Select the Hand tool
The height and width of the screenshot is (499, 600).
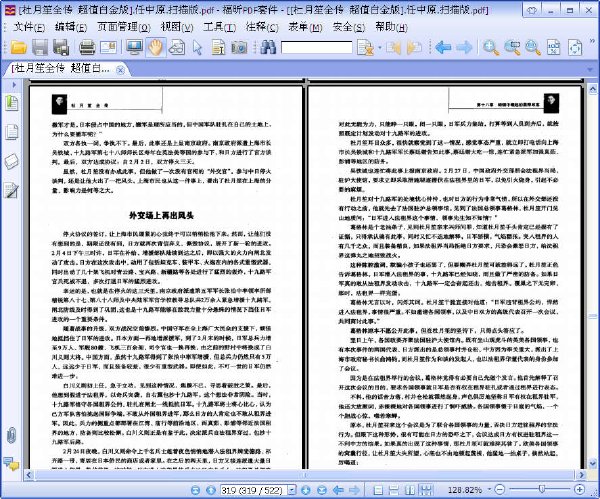[x=155, y=47]
